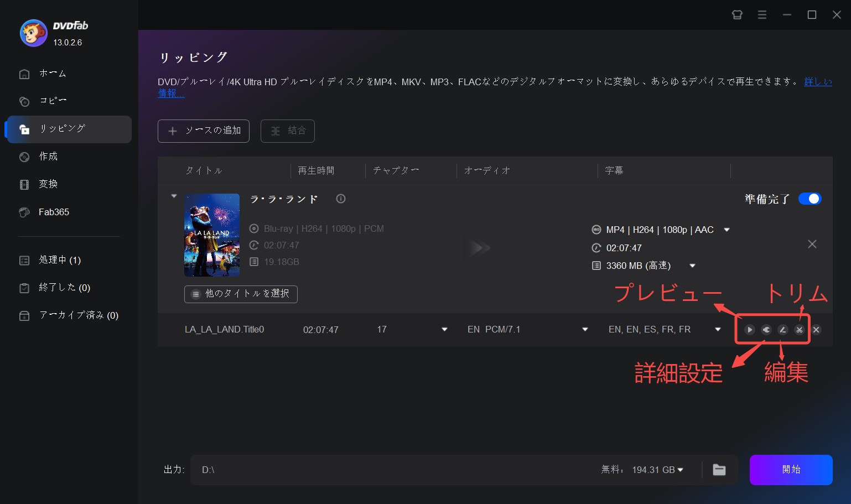This screenshot has width=851, height=504.
Task: Click the 字幕 column header
Action: [614, 170]
